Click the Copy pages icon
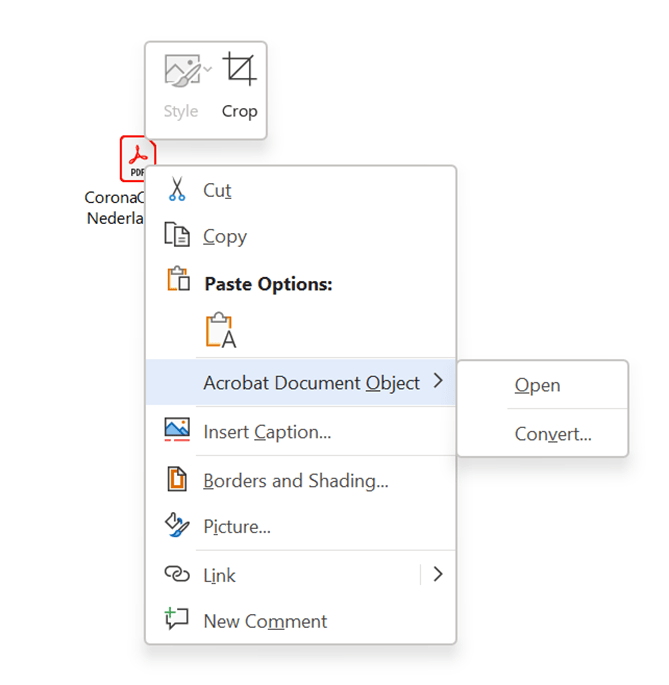 [177, 236]
